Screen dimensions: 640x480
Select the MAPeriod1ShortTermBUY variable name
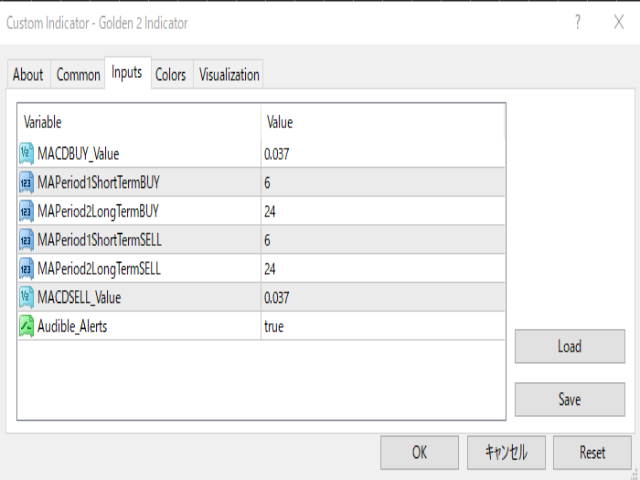point(98,183)
